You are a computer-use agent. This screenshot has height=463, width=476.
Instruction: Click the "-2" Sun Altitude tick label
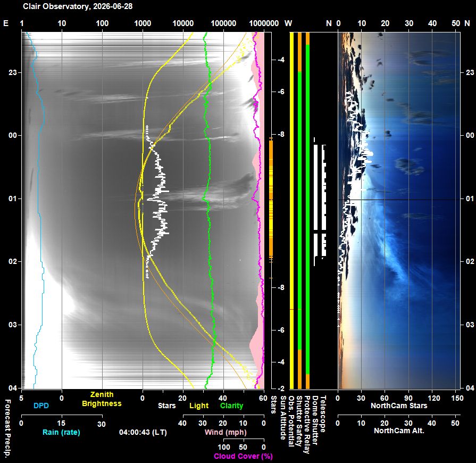[x=281, y=388]
